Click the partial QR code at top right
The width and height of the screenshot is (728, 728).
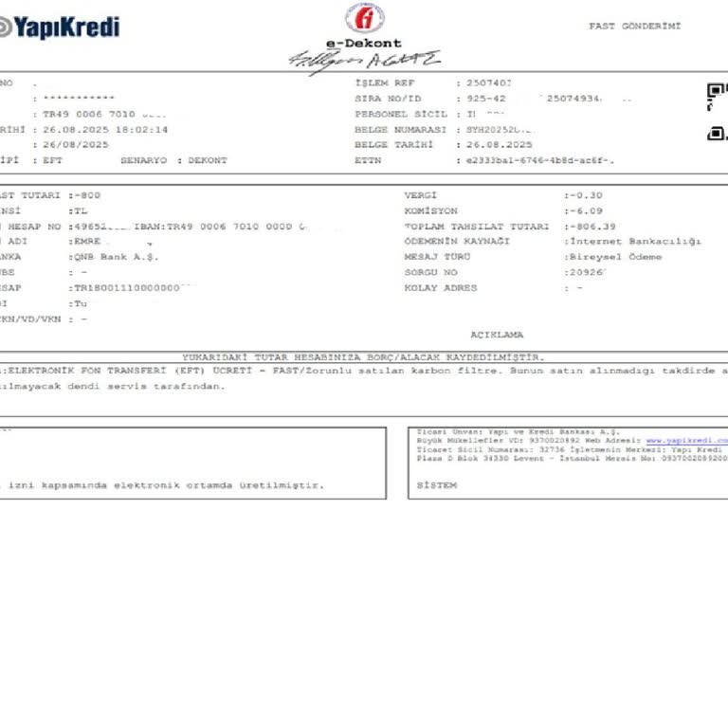coord(718,112)
